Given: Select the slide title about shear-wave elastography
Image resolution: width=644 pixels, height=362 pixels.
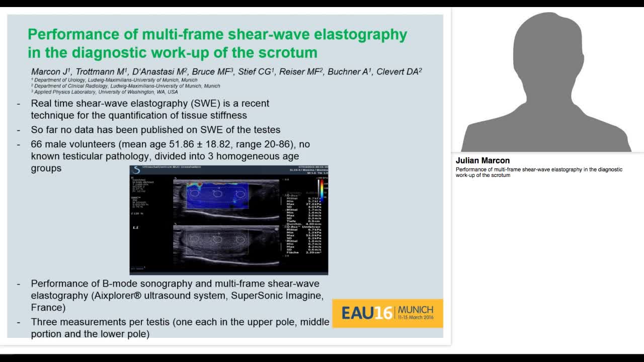Looking at the screenshot, I should 216,43.
